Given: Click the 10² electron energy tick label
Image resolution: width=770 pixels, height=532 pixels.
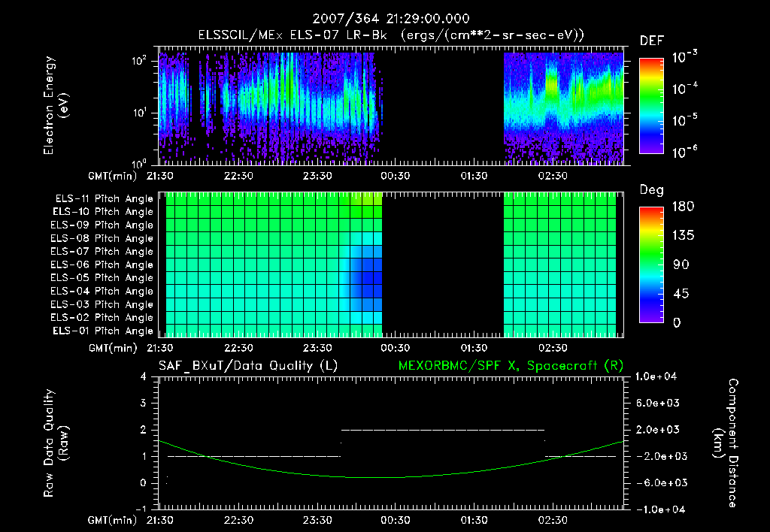Looking at the screenshot, I should [139, 61].
